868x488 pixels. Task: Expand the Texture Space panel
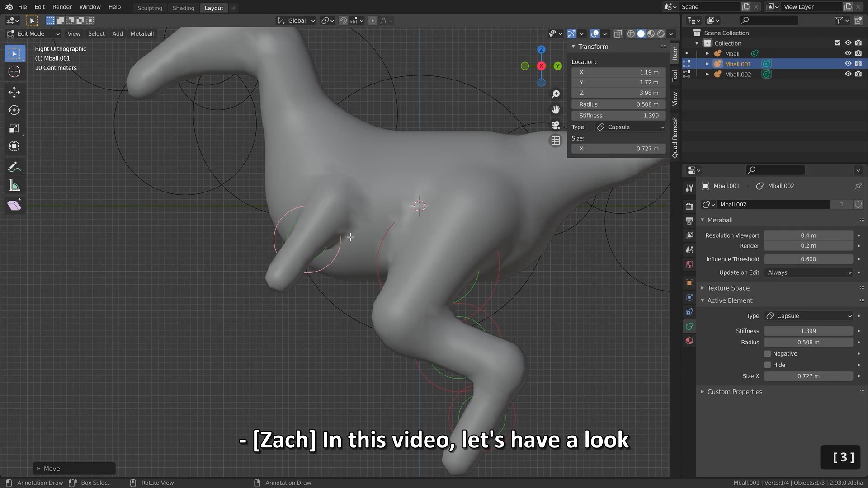[x=728, y=288]
